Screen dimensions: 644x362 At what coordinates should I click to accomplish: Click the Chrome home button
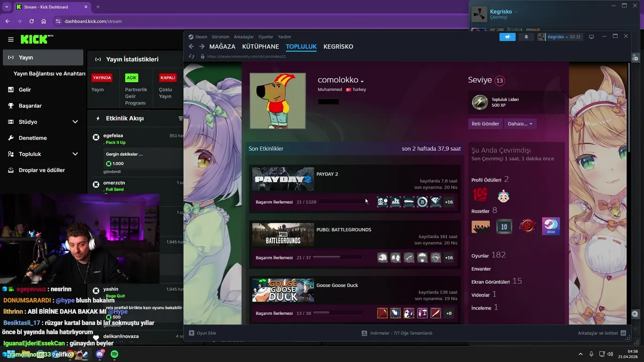[x=44, y=21]
